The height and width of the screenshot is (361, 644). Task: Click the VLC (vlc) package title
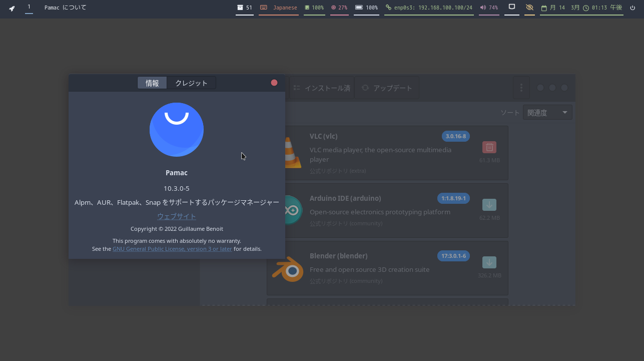tap(324, 136)
